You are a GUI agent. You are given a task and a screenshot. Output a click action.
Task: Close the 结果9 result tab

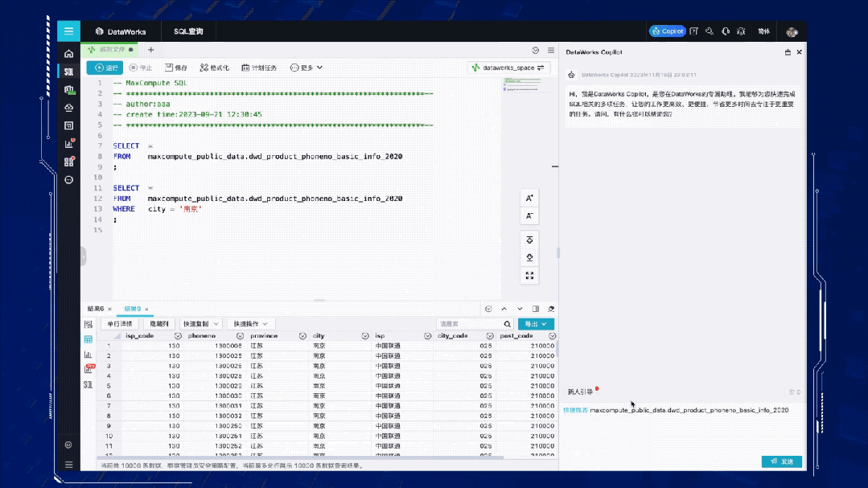146,310
